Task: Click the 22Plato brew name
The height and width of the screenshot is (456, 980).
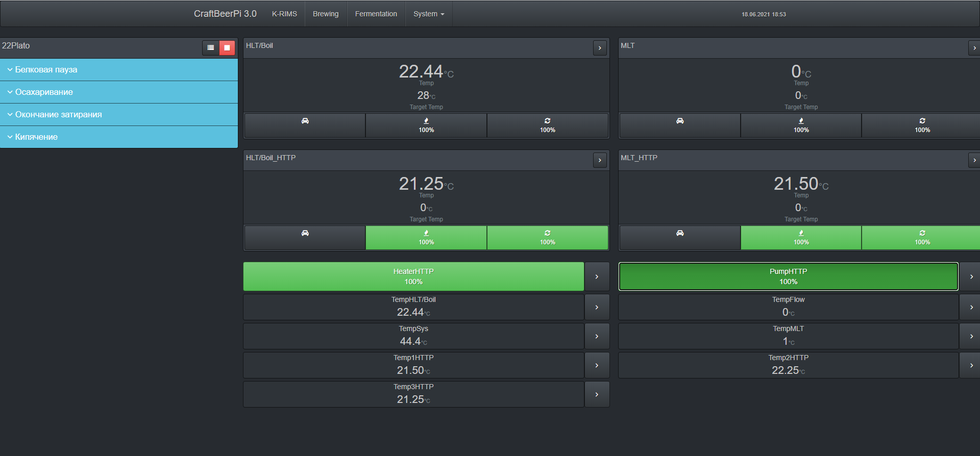Action: 16,45
